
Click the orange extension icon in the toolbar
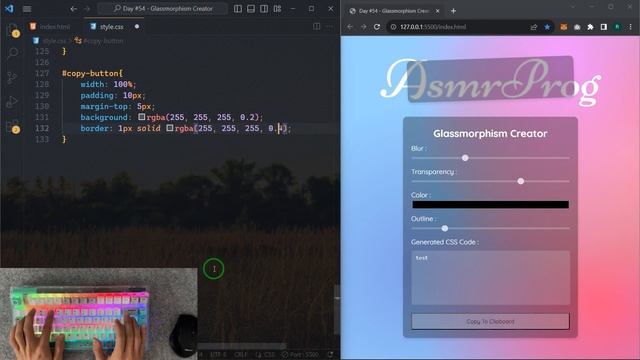coord(564,27)
